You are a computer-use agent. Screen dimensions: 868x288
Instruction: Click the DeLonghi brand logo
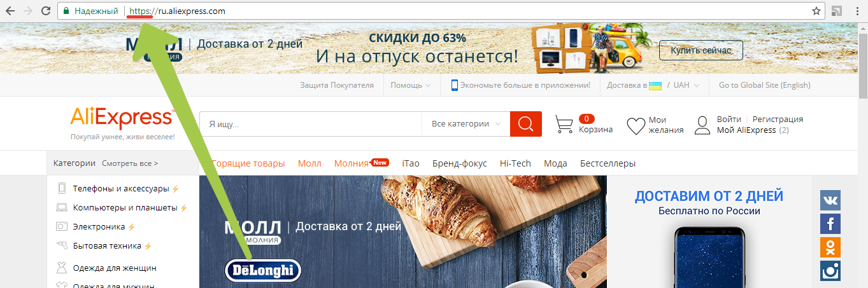coord(262,270)
